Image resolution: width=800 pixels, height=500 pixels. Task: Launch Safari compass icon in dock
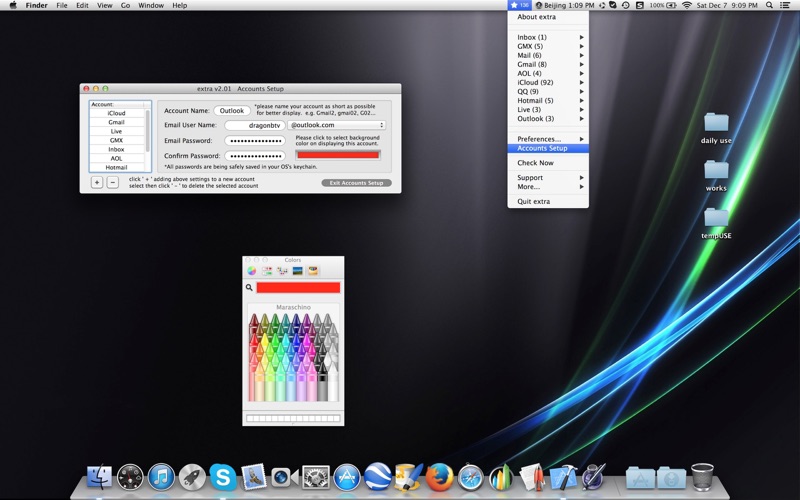point(470,478)
